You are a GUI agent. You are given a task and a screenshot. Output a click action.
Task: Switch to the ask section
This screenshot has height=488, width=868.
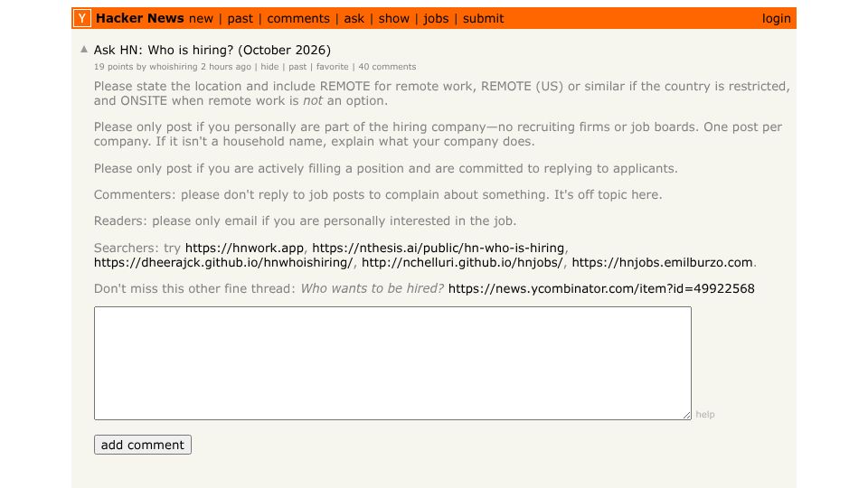(x=354, y=18)
